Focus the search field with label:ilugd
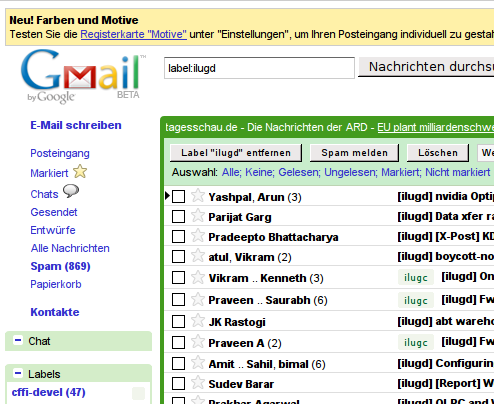 [259, 68]
